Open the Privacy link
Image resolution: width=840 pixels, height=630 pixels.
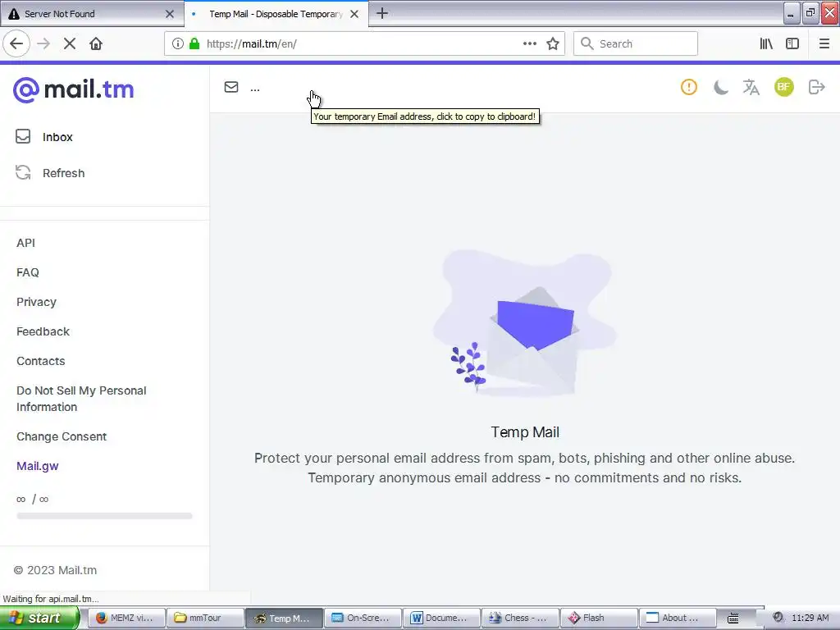(36, 302)
